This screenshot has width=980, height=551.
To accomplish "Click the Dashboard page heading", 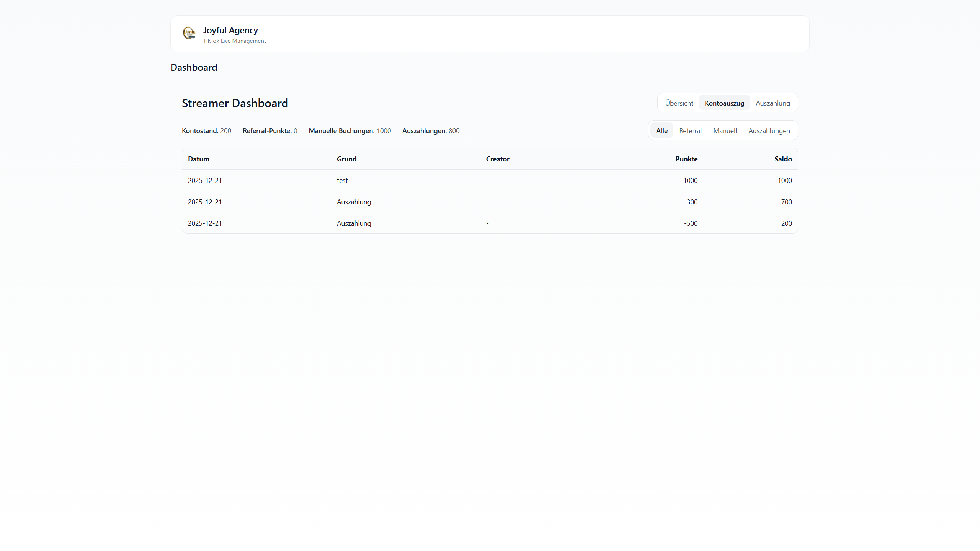I will 194,67.
